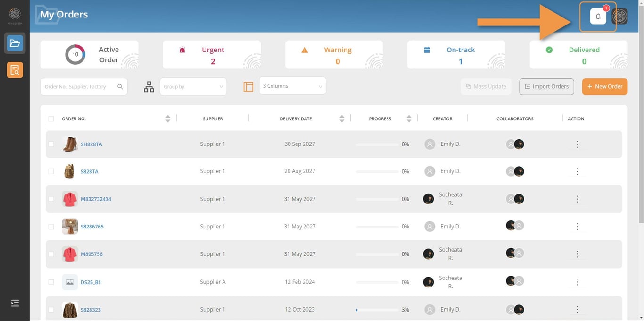This screenshot has width=644, height=321.
Task: Select the Active Order card
Action: tap(89, 55)
